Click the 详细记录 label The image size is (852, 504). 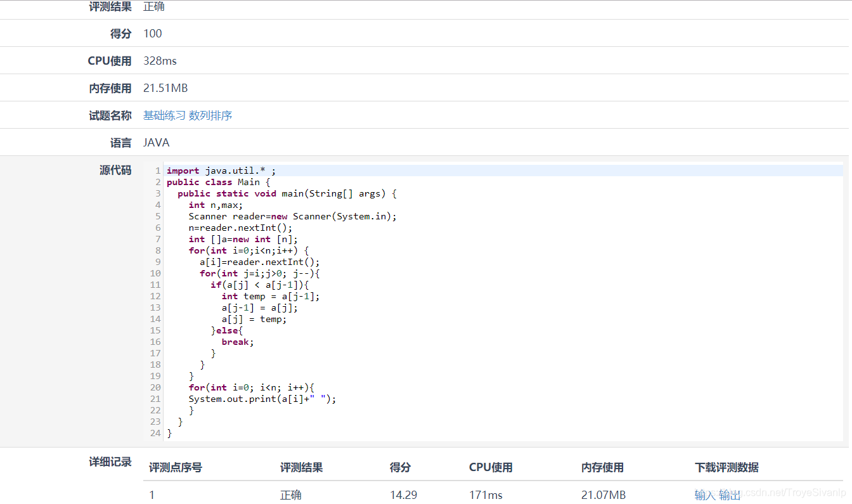tap(110, 462)
